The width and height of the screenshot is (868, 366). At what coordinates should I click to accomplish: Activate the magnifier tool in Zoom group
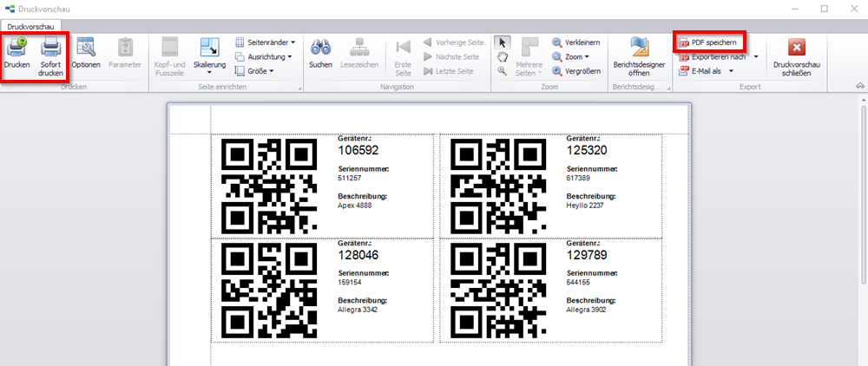503,71
